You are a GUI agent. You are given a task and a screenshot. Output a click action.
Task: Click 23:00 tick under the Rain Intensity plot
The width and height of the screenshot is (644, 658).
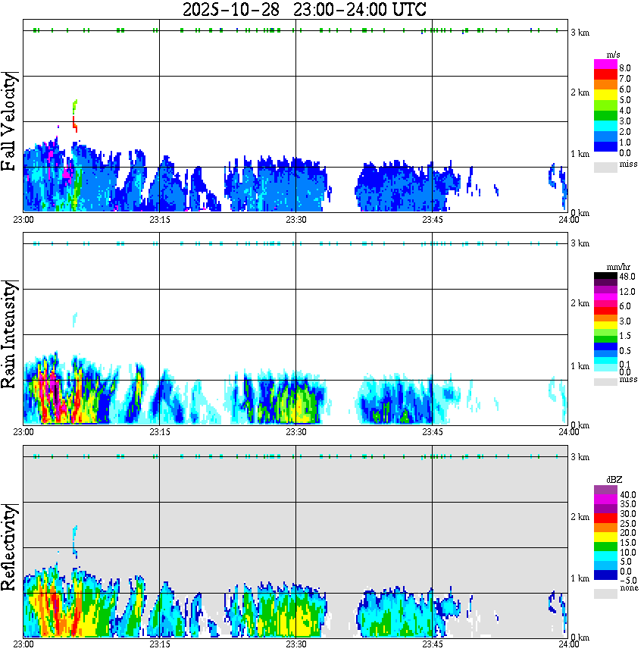coord(23,432)
